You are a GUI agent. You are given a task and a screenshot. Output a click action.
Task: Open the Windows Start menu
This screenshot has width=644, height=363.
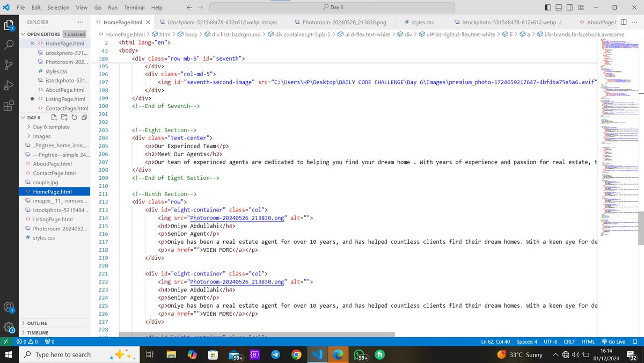(x=10, y=354)
